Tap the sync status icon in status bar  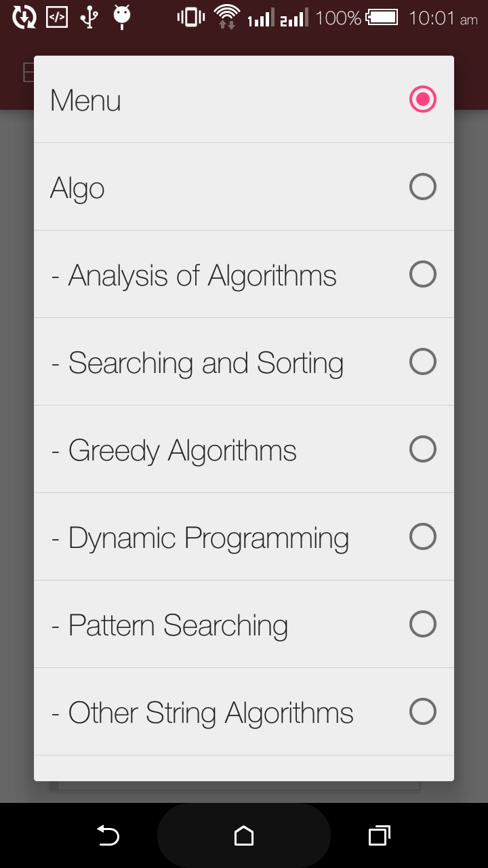[24, 18]
